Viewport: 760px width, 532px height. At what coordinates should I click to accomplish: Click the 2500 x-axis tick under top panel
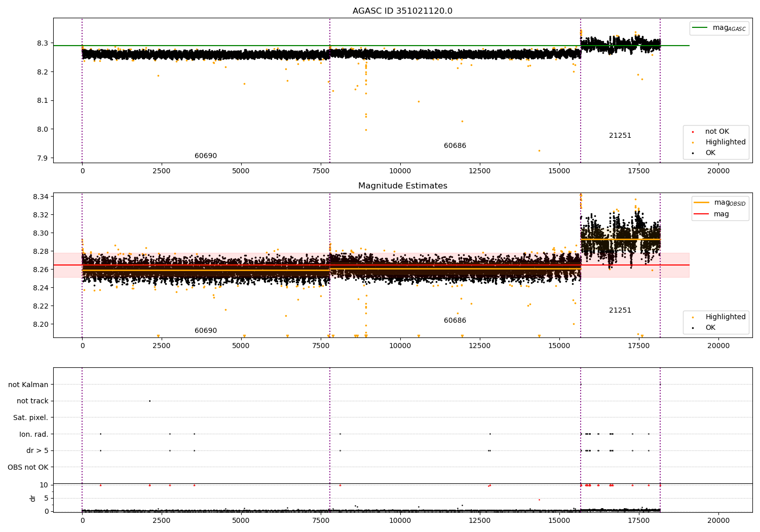162,171
